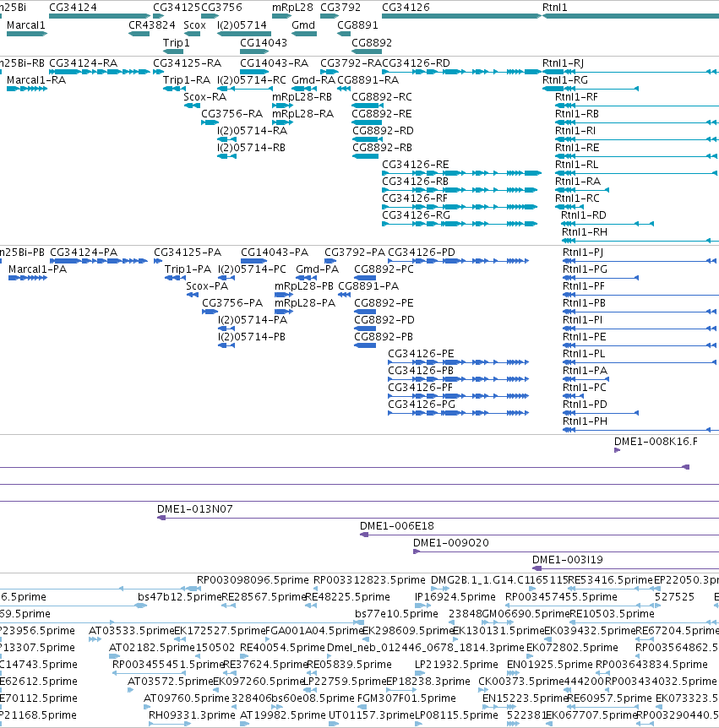Select the bs47b12.5prime EST label
The image size is (719, 728).
click(x=180, y=597)
